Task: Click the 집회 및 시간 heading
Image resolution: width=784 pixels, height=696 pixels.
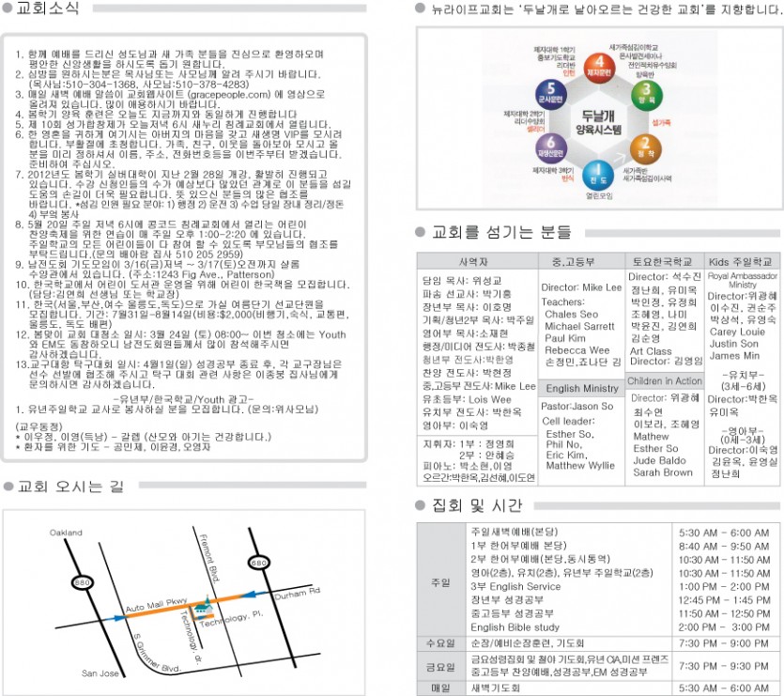Action: tap(477, 506)
